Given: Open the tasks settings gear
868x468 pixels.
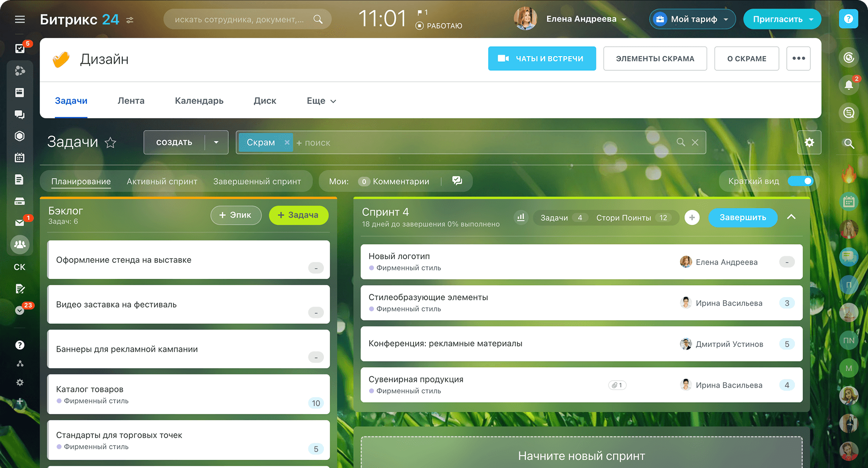Looking at the screenshot, I should tap(809, 143).
